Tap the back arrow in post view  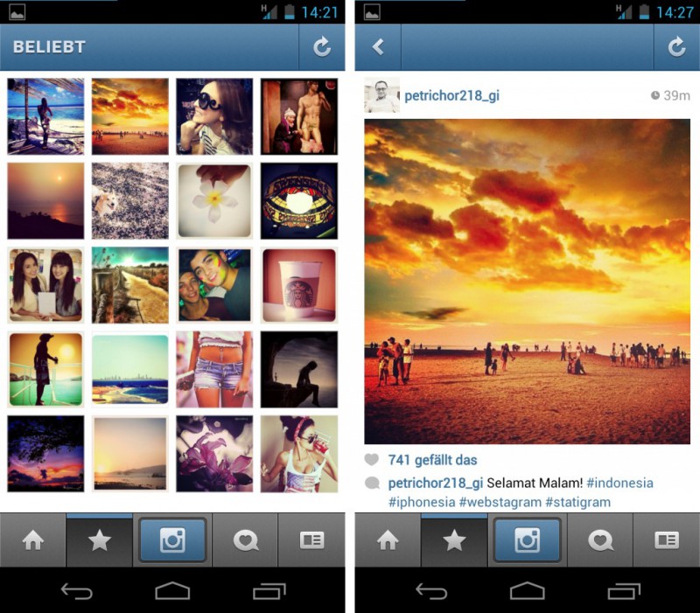point(378,47)
